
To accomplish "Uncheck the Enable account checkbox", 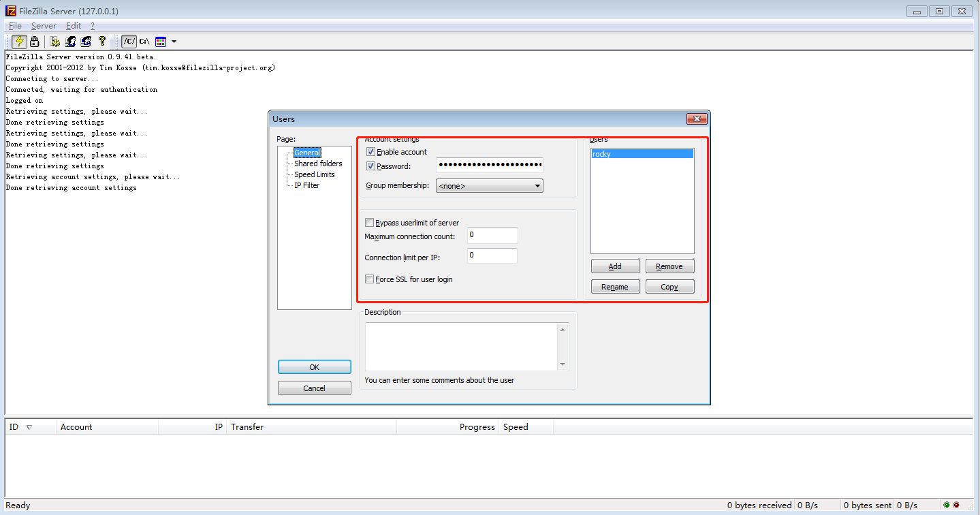I will [370, 151].
